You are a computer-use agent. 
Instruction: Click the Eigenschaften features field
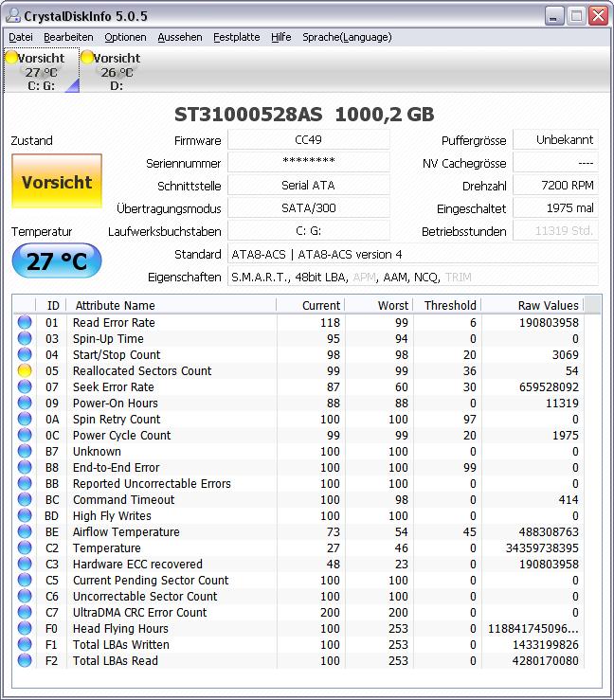[x=413, y=277]
